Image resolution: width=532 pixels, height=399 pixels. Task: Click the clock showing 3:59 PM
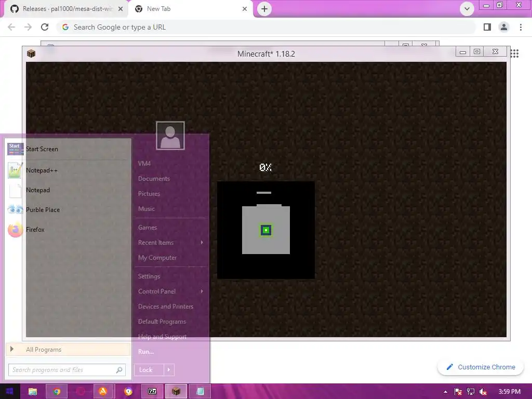pyautogui.click(x=509, y=392)
